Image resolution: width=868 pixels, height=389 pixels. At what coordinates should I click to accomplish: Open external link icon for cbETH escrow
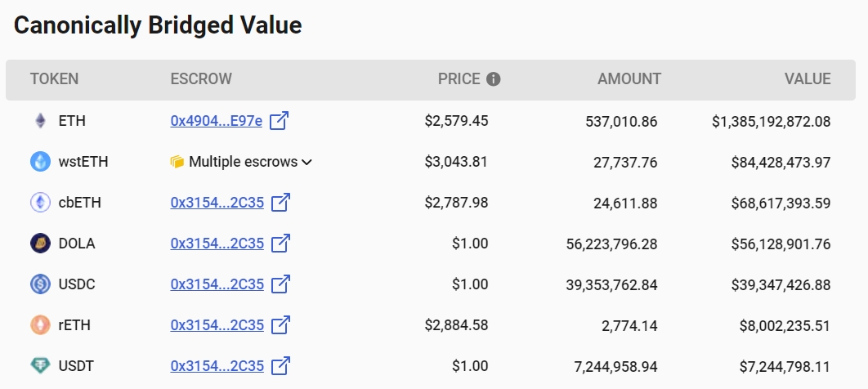tap(280, 202)
